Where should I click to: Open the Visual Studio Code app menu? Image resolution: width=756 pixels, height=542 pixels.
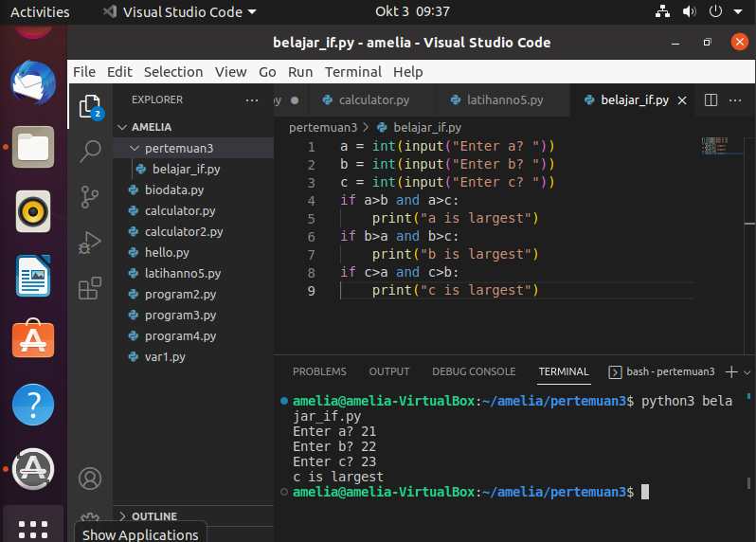pos(179,11)
